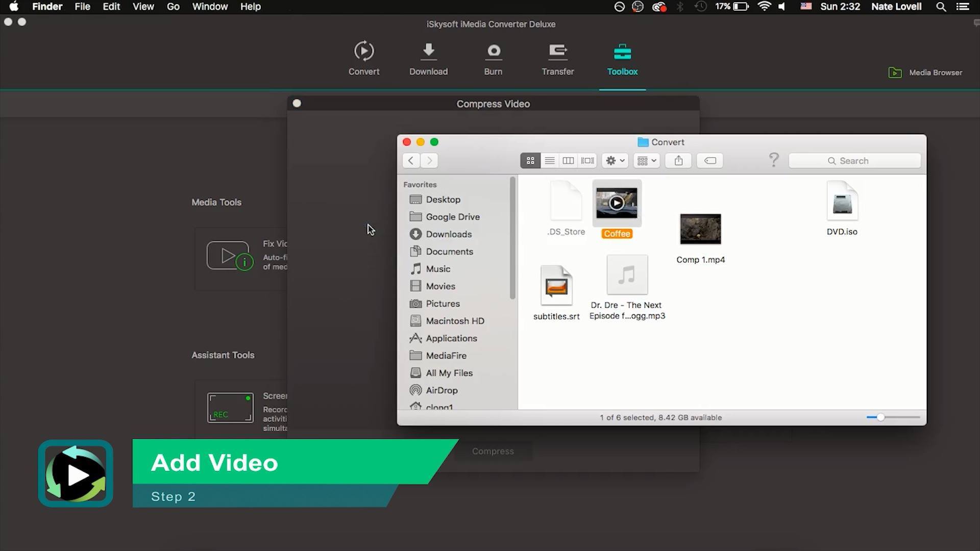
Task: Switch Finder to icon view
Action: coord(530,161)
